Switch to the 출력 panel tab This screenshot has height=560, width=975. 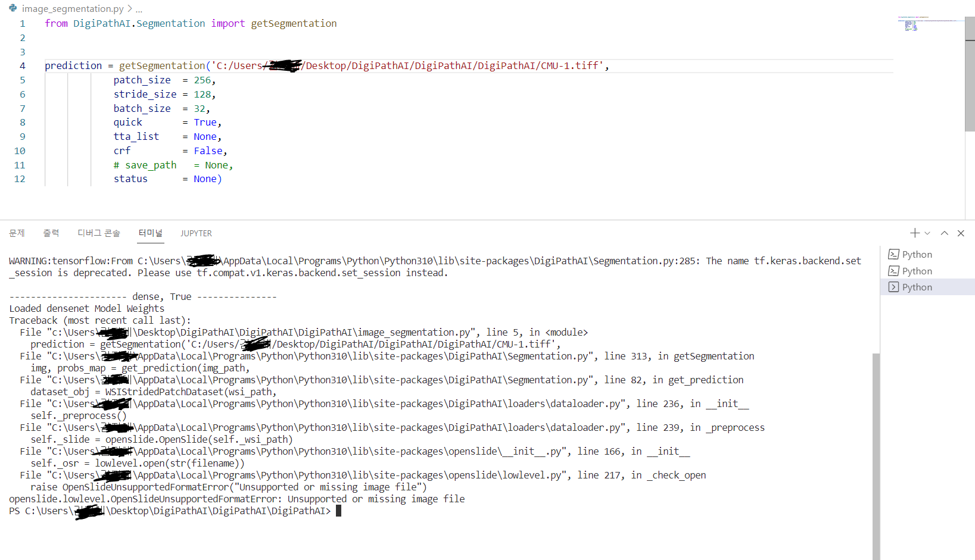click(x=51, y=233)
